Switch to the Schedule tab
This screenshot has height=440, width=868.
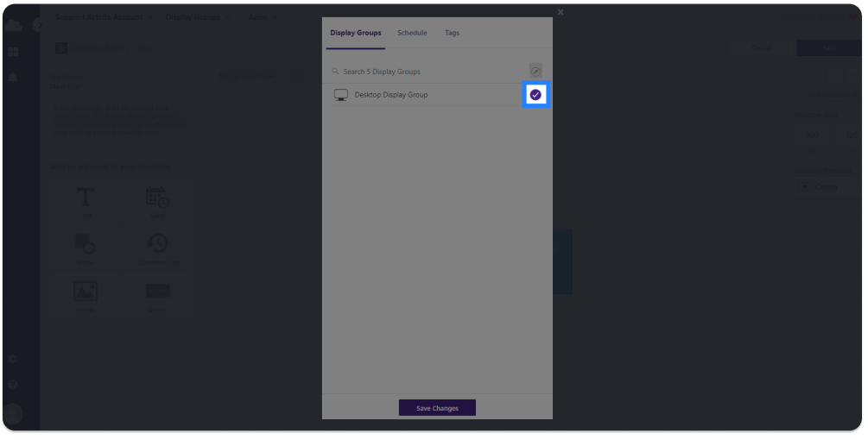click(412, 33)
